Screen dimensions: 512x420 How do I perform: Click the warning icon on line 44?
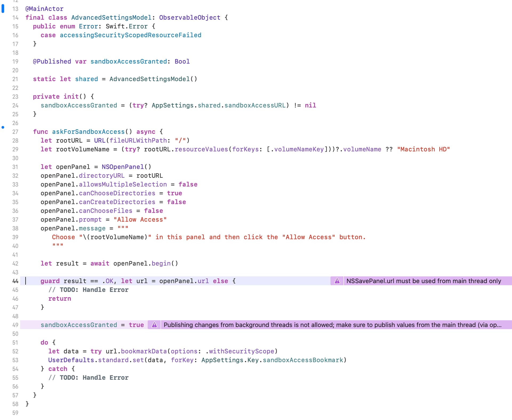point(337,281)
